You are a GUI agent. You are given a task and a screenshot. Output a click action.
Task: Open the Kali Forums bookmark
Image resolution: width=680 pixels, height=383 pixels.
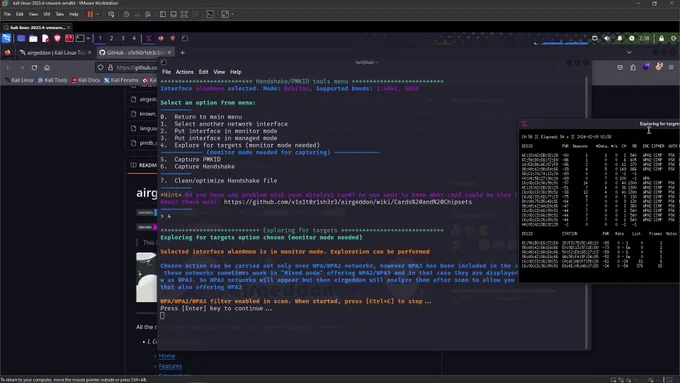pos(121,80)
